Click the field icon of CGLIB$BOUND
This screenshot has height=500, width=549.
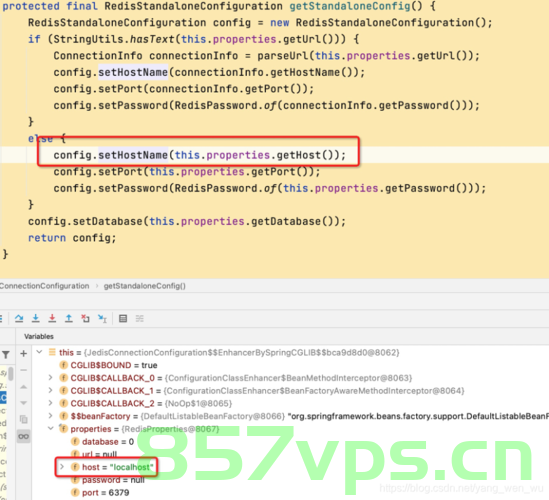click(63, 365)
